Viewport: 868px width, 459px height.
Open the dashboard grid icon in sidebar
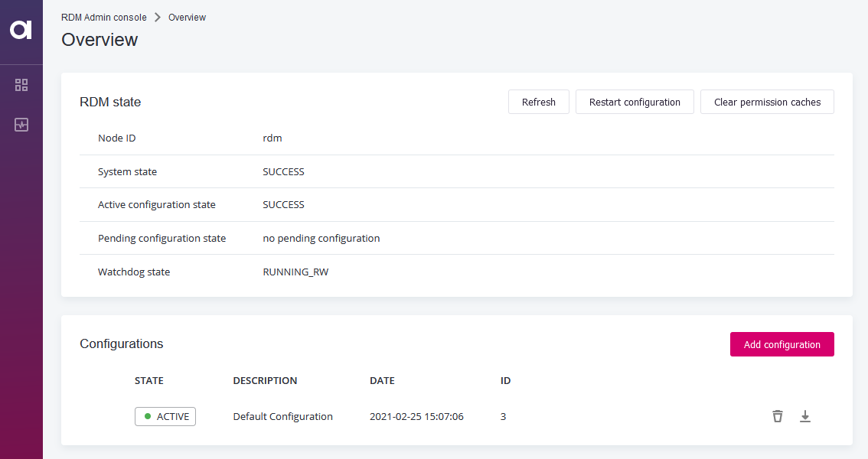tap(21, 84)
